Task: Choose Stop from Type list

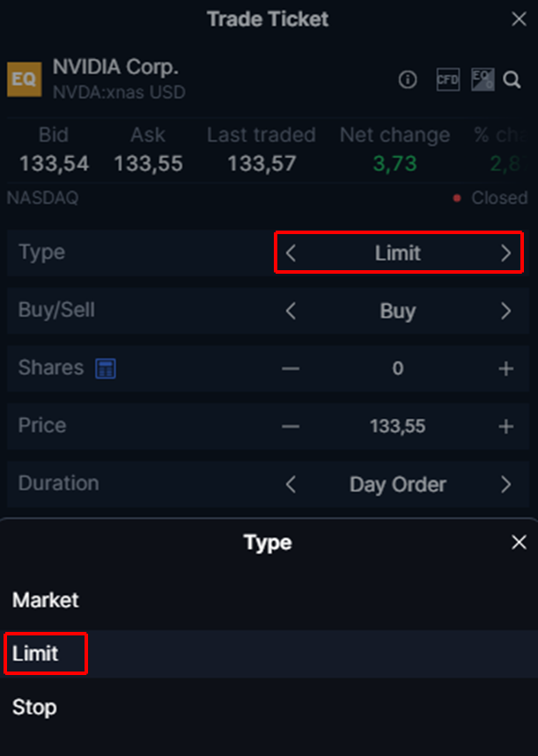Action: [34, 708]
